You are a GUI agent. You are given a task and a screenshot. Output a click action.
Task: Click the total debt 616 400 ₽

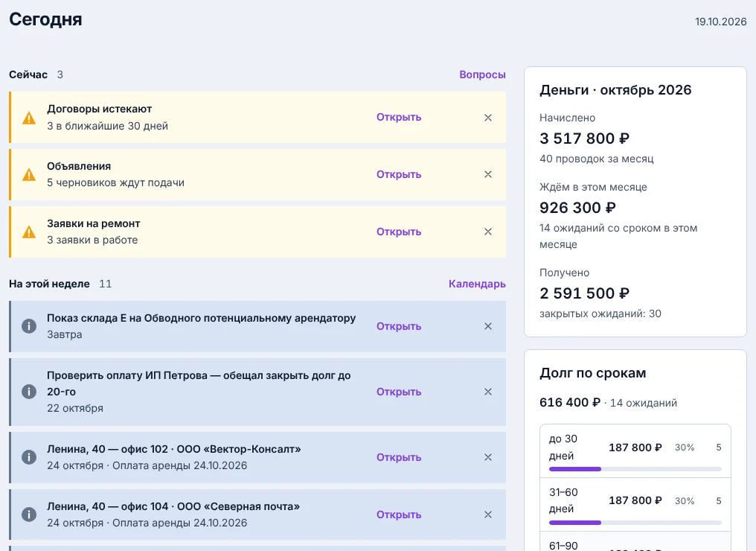570,402
